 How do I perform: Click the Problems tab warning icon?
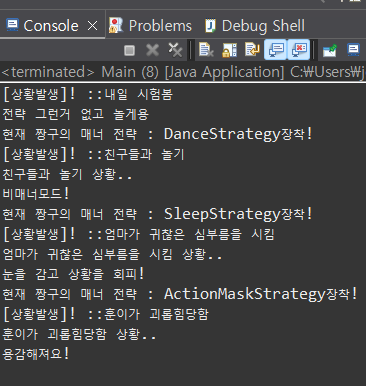tap(116, 25)
